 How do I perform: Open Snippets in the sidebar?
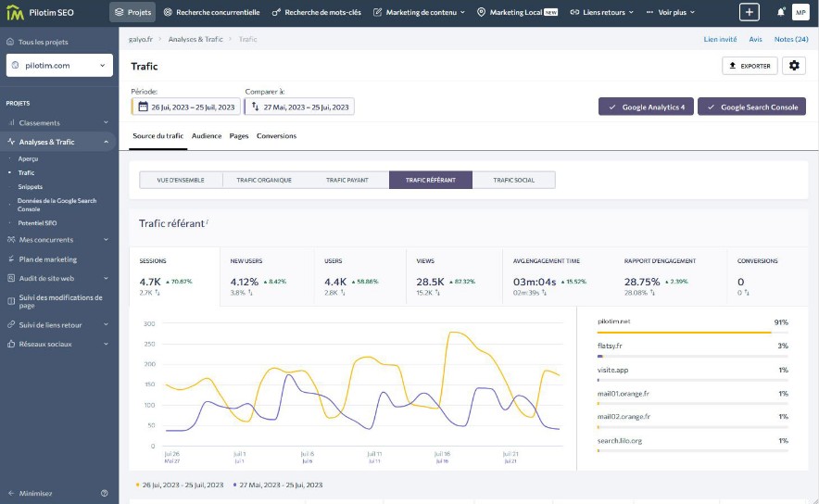click(x=31, y=186)
